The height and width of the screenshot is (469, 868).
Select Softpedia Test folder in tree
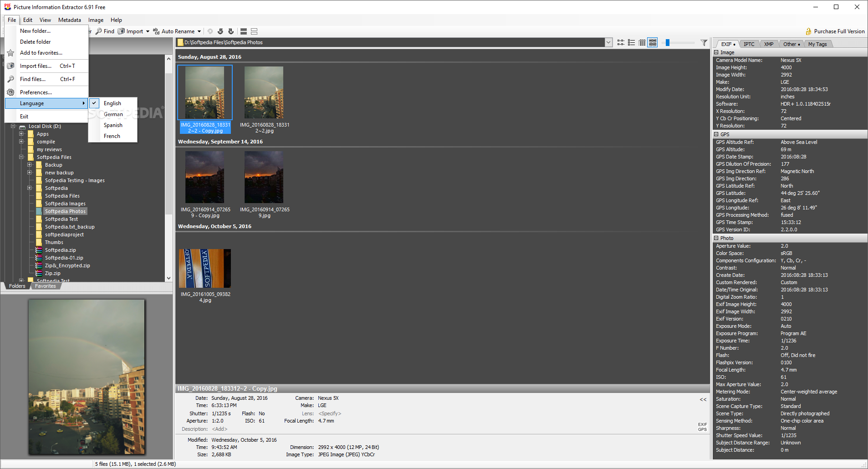point(61,219)
